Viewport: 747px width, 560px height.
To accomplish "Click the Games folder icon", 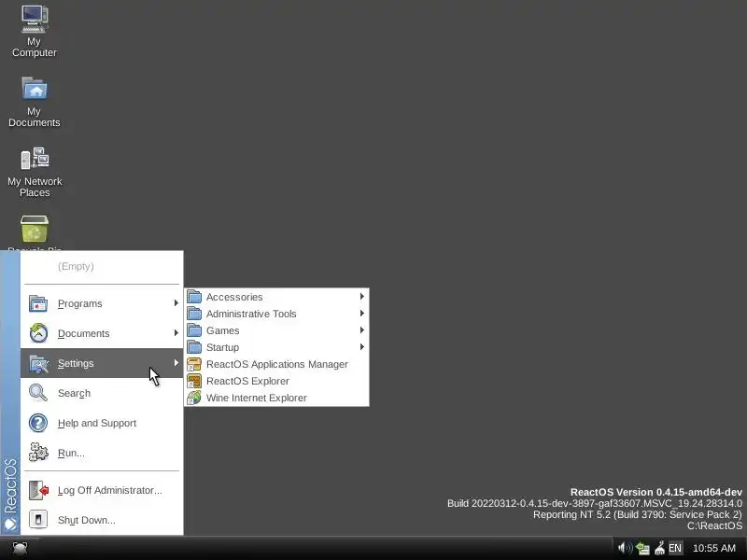I will click(x=194, y=330).
